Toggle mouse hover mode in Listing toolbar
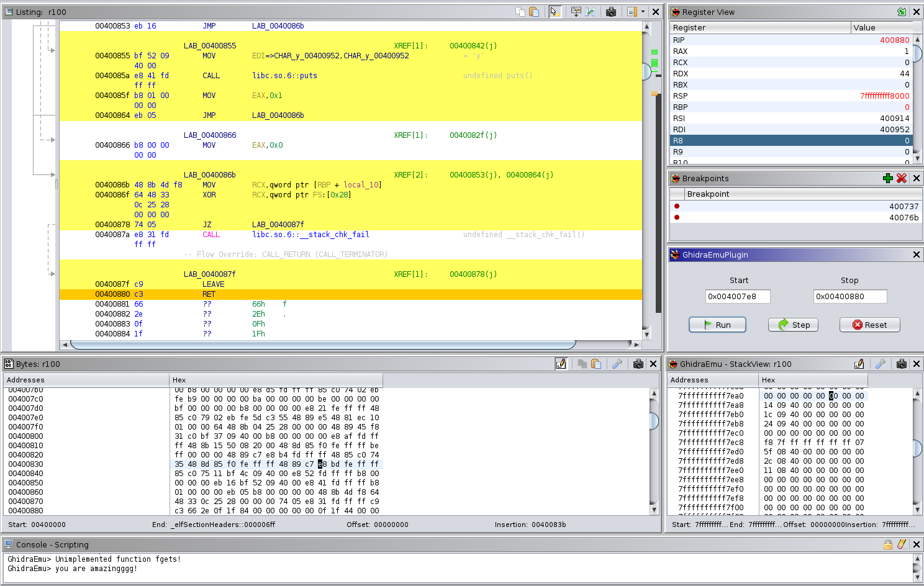The height and width of the screenshot is (586, 924). [555, 12]
